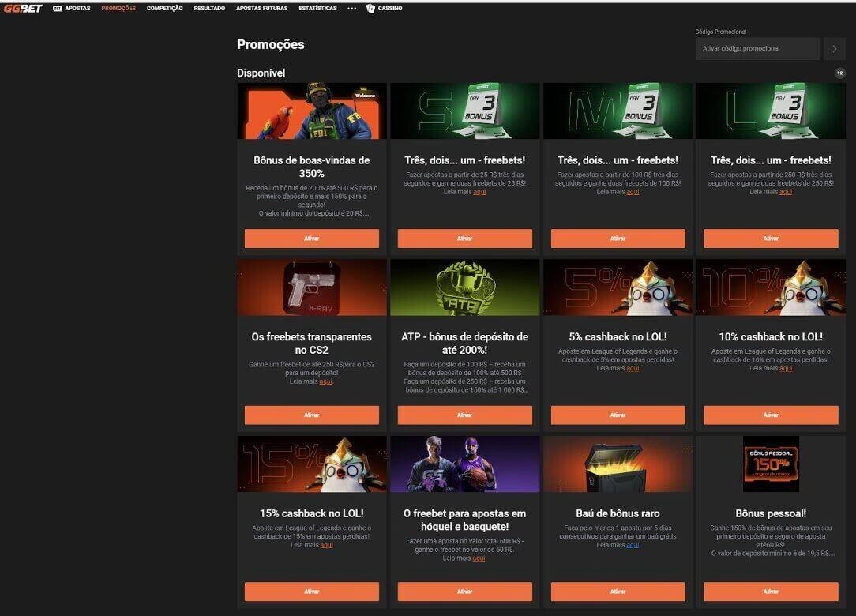Click the available promotions count badge 12
Image resolution: width=856 pixels, height=616 pixels.
[839, 73]
